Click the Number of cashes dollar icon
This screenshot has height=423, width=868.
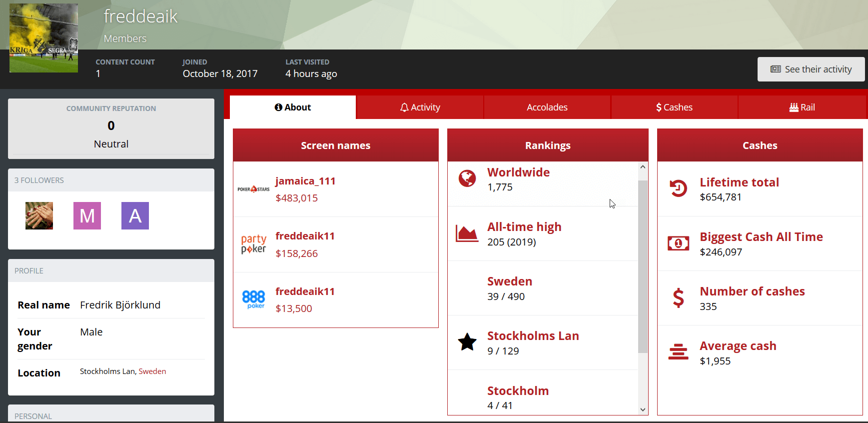pos(678,298)
